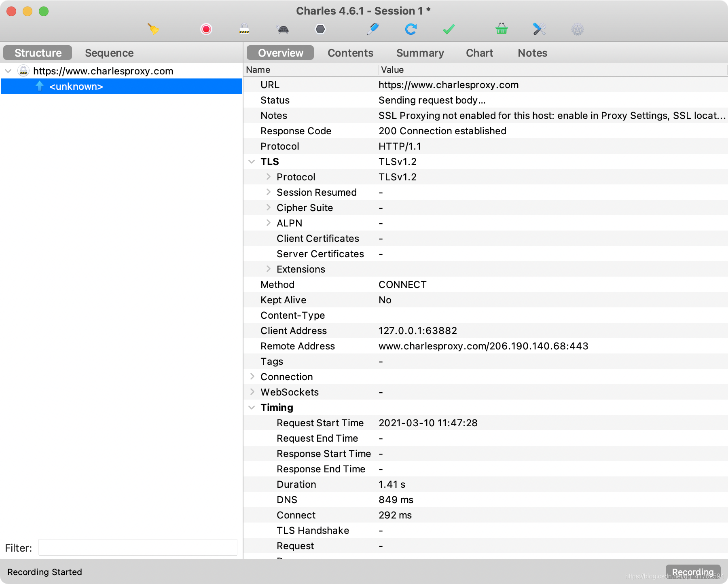Switch to Structure view tab
This screenshot has height=584, width=728.
click(x=38, y=53)
